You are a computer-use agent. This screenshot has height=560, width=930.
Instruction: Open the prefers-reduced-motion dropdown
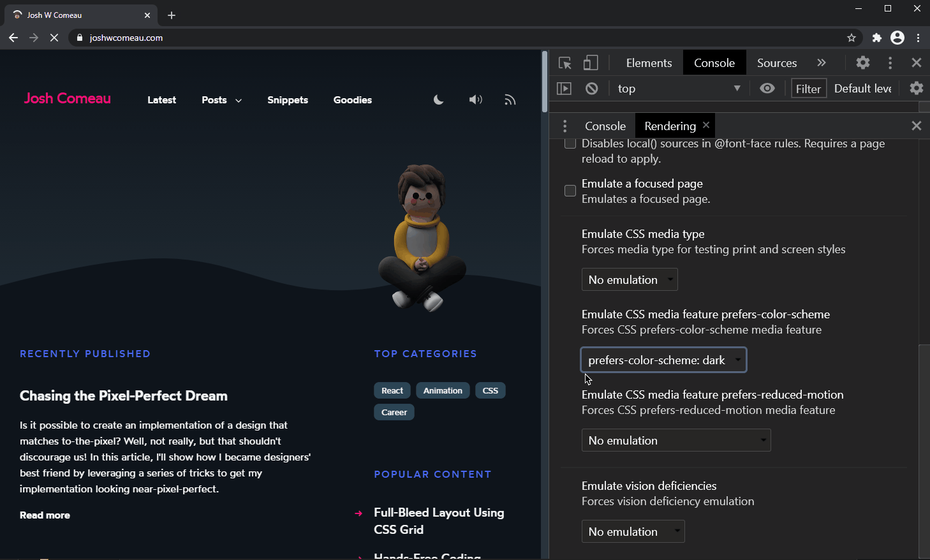pos(676,440)
